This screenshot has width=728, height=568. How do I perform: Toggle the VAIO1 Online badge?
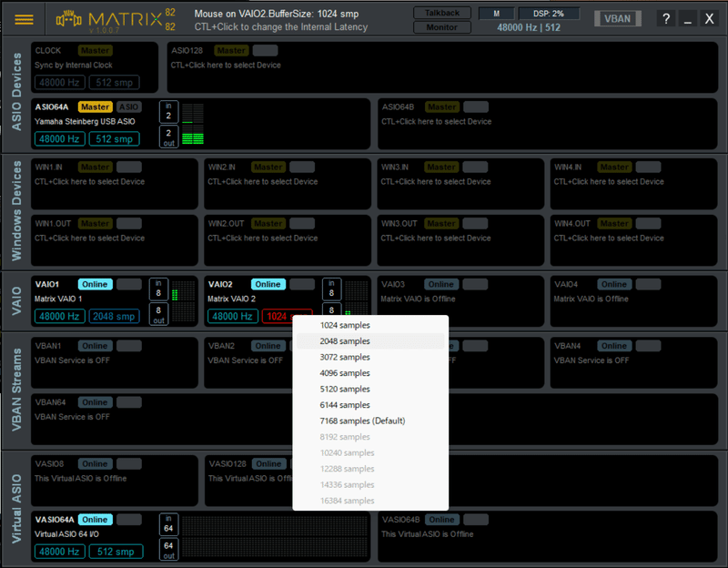[96, 284]
